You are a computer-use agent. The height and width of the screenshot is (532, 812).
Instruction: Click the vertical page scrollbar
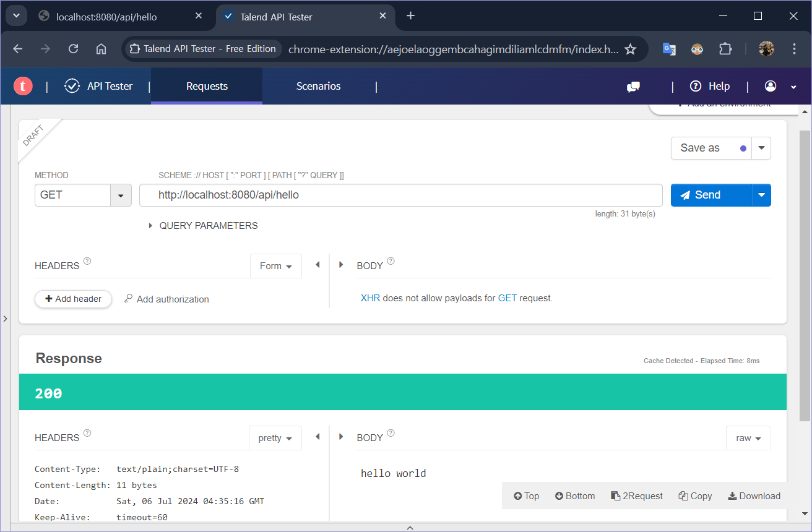pos(805,275)
